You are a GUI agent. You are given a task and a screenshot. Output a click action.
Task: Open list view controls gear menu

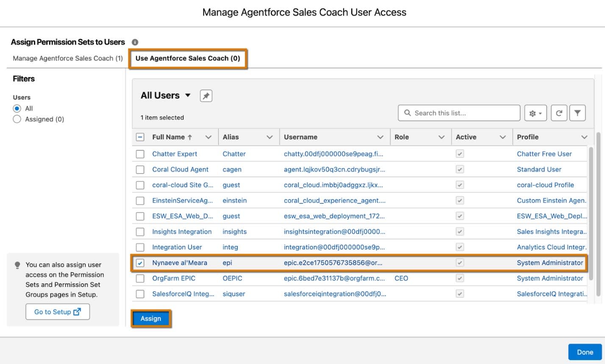click(536, 113)
